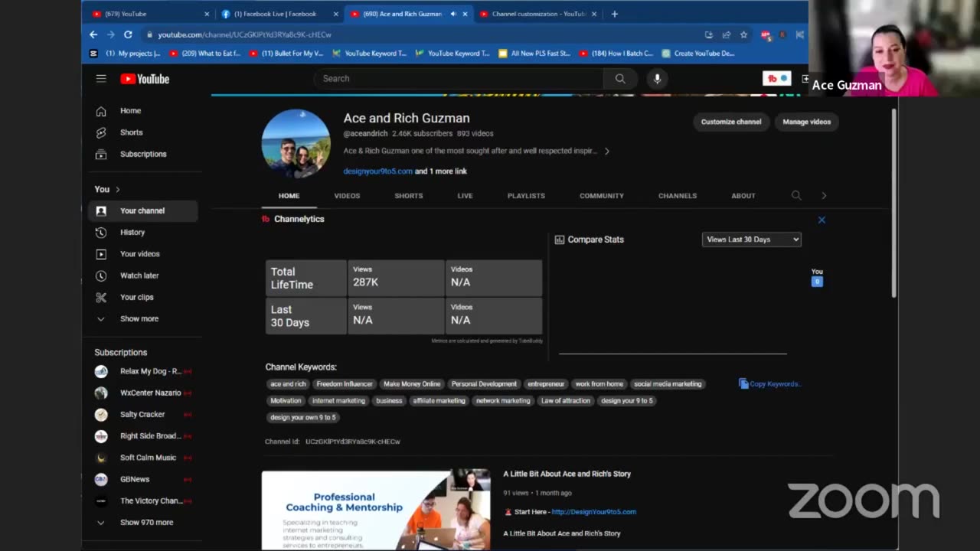Open The Victory Channel subscription
Screen dimensions: 980x551
[142, 500]
